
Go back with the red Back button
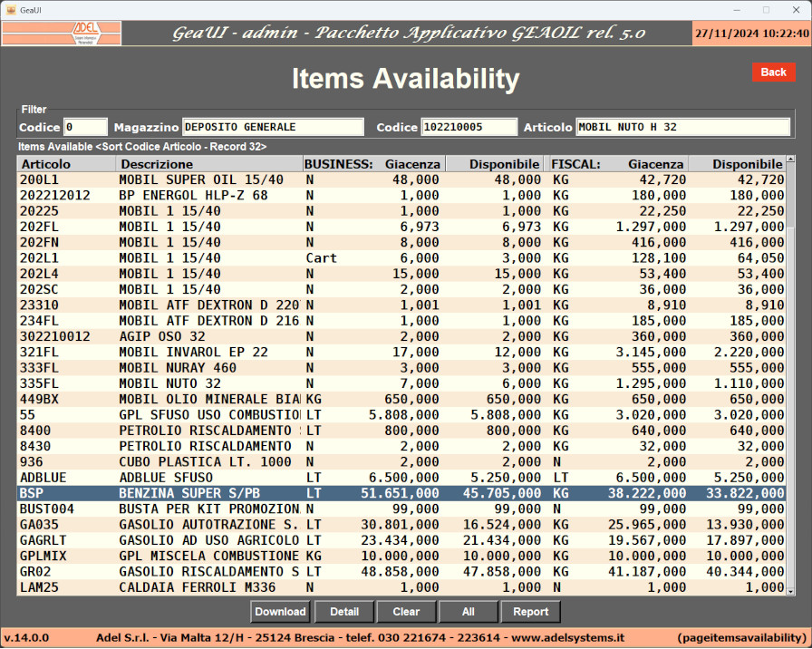click(773, 73)
